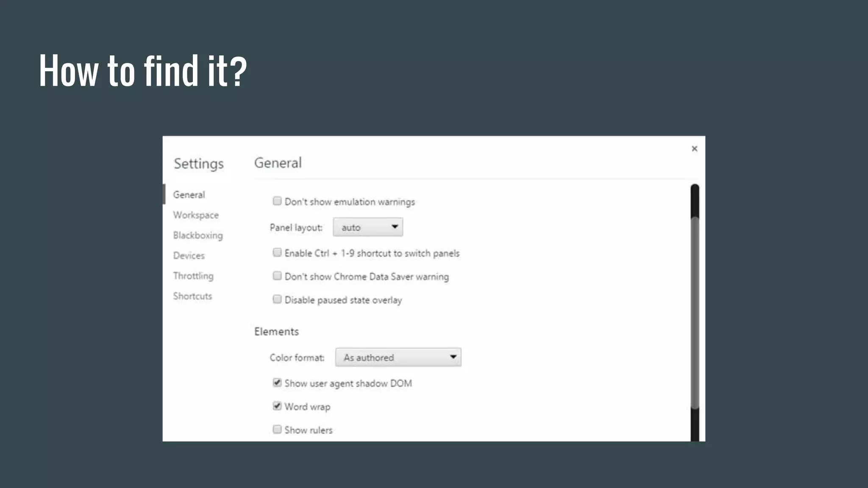Open the Color format dropdown

398,358
